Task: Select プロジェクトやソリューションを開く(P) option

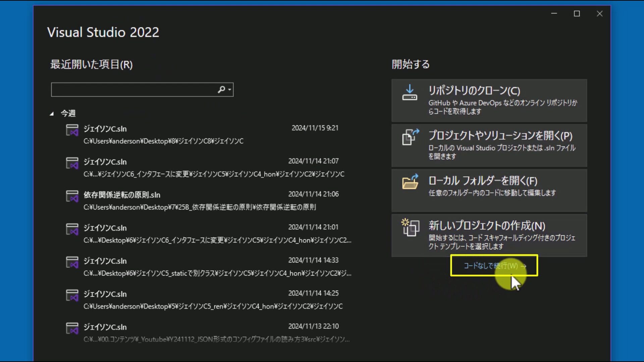Action: pyautogui.click(x=489, y=145)
